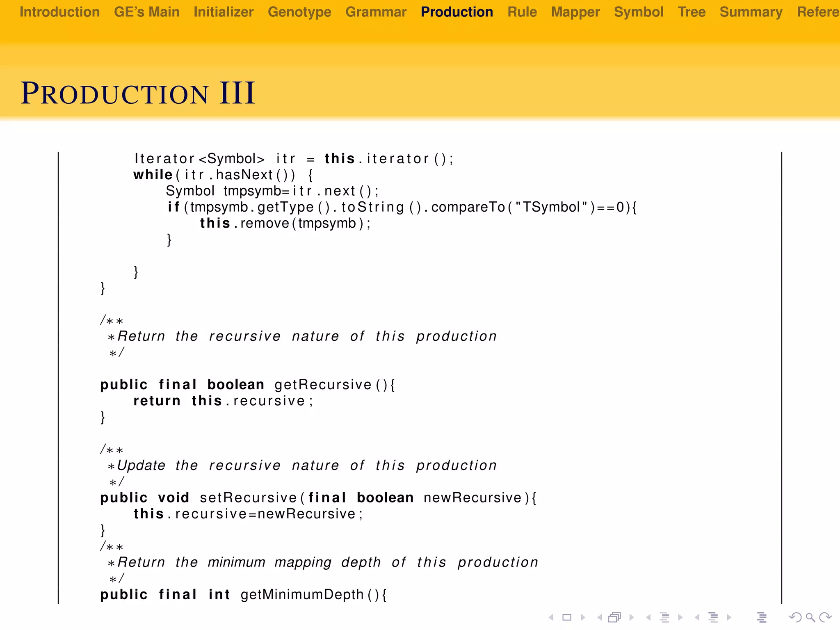Click 'Symbol tmpsymb=itr.next();' line

pyautogui.click(x=272, y=191)
